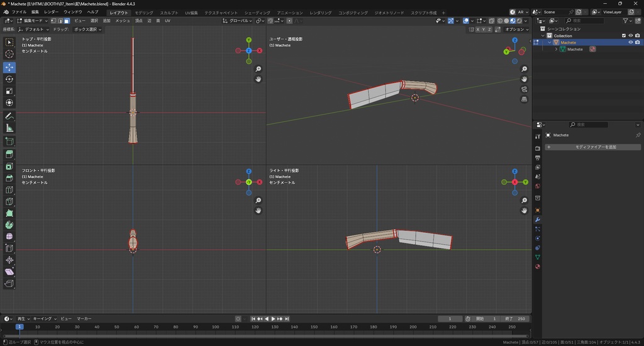Switch to rendered viewport shading

coord(519,21)
